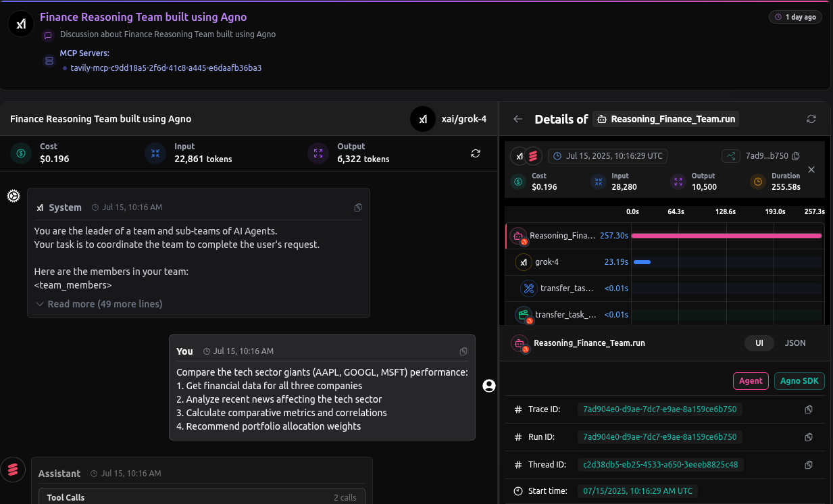This screenshot has height=504, width=833.
Task: Open the tavily-mcp server link
Action: [x=166, y=68]
